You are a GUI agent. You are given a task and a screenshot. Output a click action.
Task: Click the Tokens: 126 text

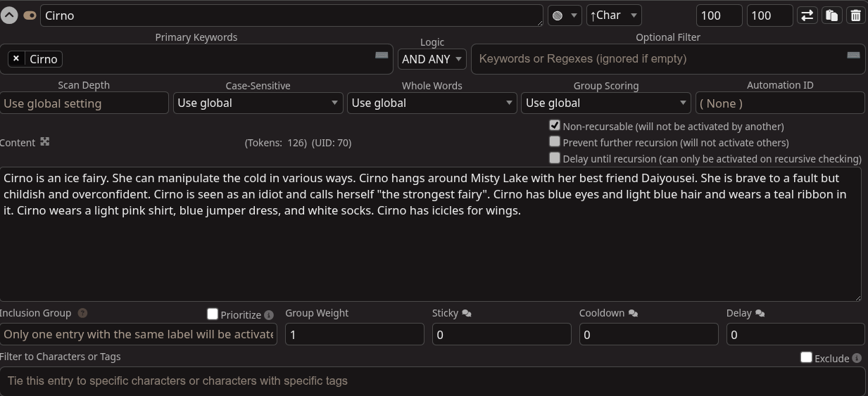point(276,143)
